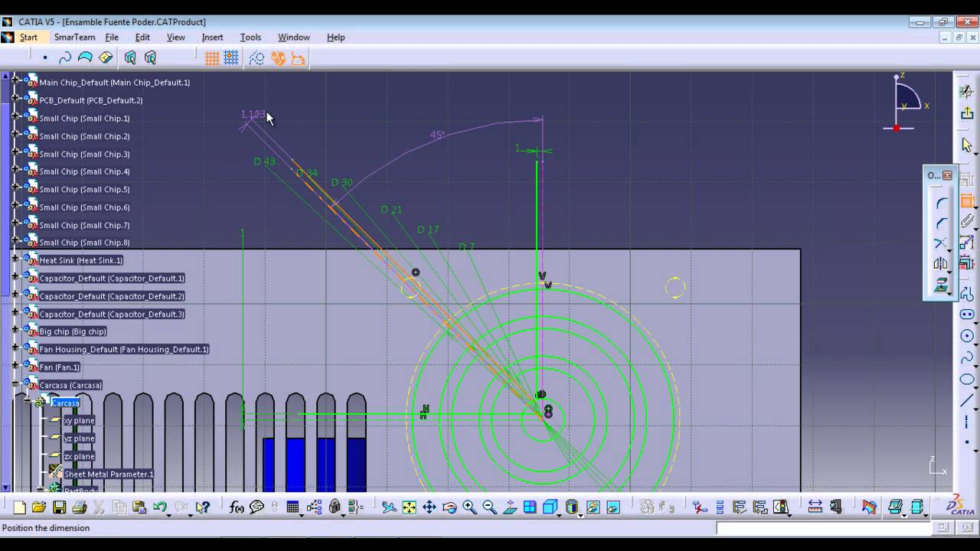The height and width of the screenshot is (551, 980).
Task: Open the Window menu
Action: click(294, 37)
